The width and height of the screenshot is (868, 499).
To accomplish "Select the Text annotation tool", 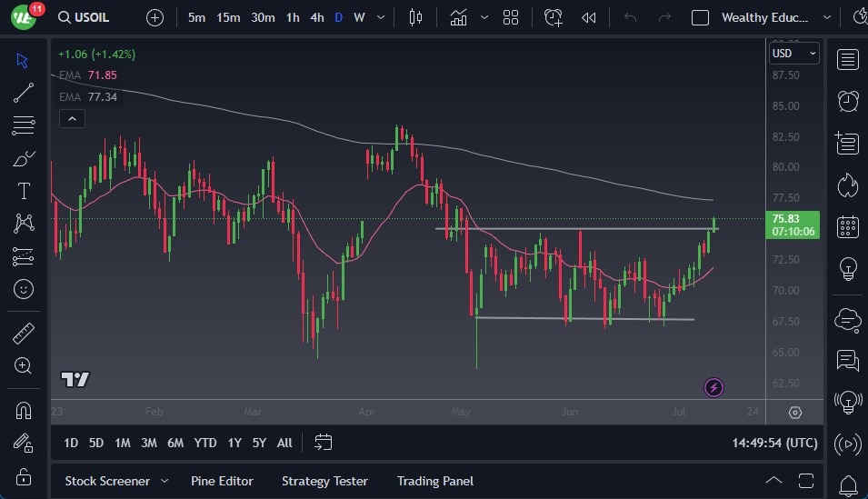I will click(24, 190).
